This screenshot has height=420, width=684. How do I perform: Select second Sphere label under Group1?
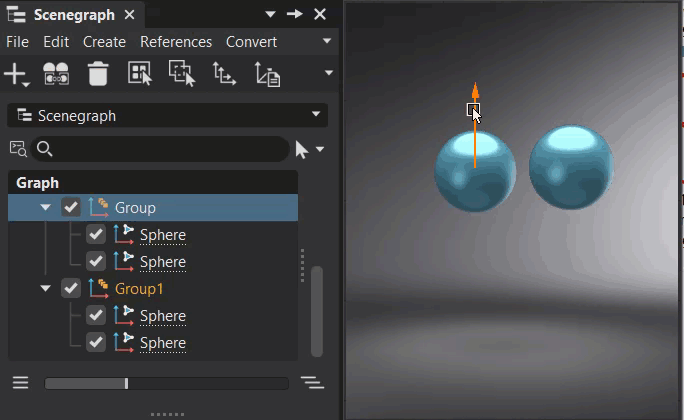pos(163,343)
